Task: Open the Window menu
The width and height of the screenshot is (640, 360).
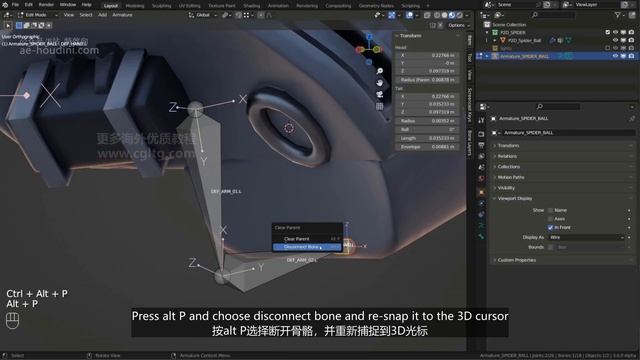Action: (x=68, y=5)
